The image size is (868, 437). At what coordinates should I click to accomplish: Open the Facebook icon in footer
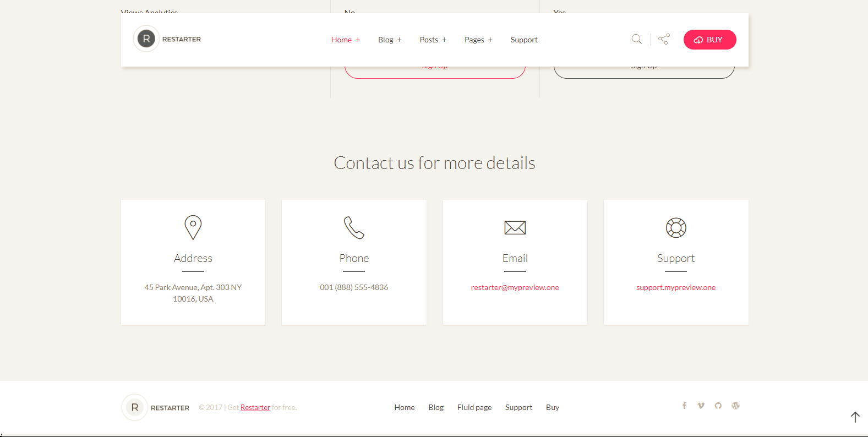point(684,406)
